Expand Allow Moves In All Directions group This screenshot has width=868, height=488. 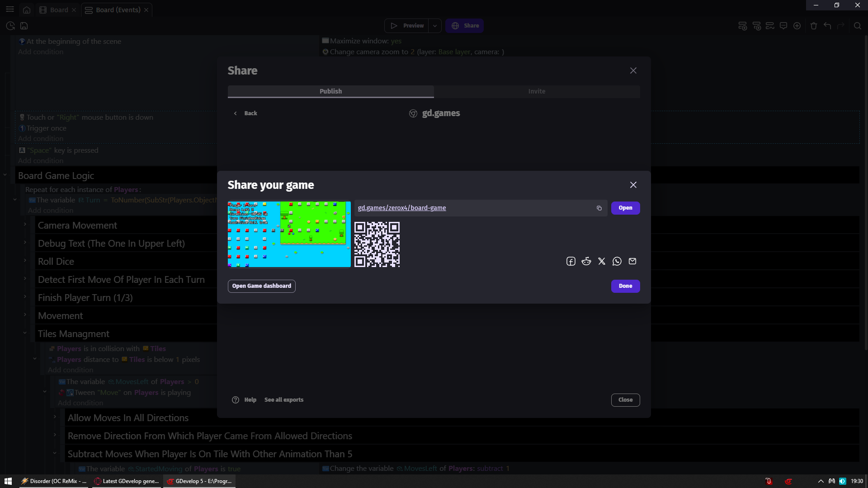pos(55,417)
